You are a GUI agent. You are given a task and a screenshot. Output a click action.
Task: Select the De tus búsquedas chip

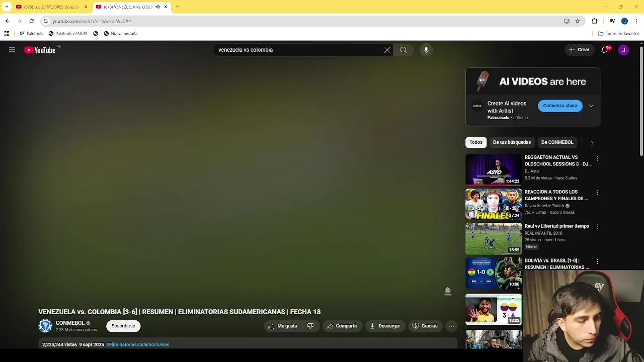[512, 142]
